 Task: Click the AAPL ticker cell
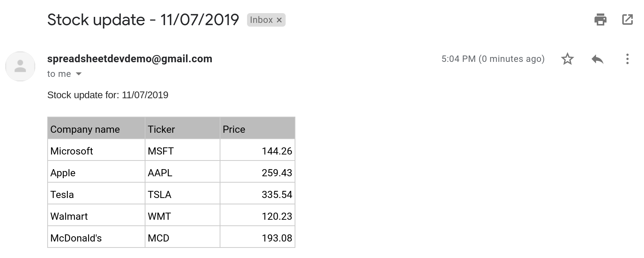click(183, 172)
